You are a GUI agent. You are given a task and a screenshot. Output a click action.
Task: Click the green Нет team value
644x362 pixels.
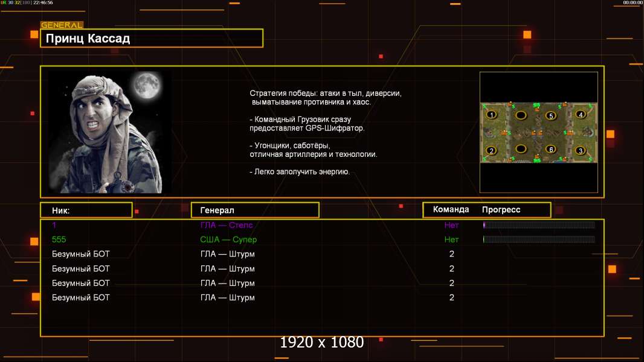point(451,240)
